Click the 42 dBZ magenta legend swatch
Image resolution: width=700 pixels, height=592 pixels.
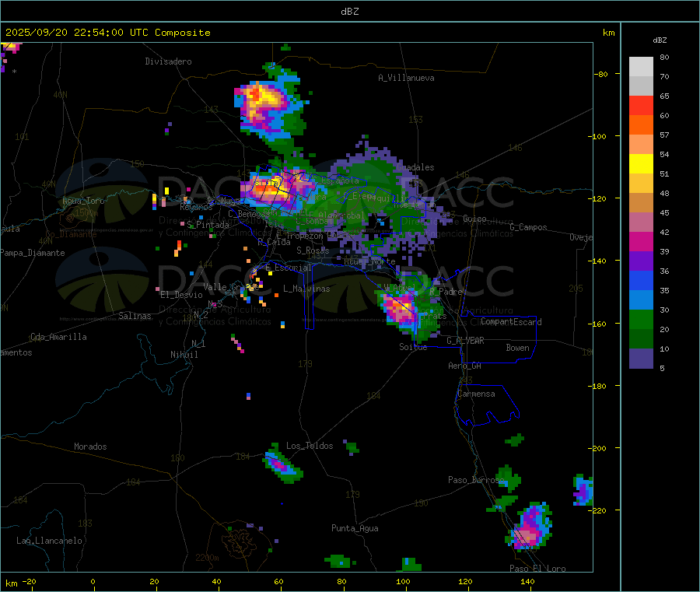tap(641, 241)
